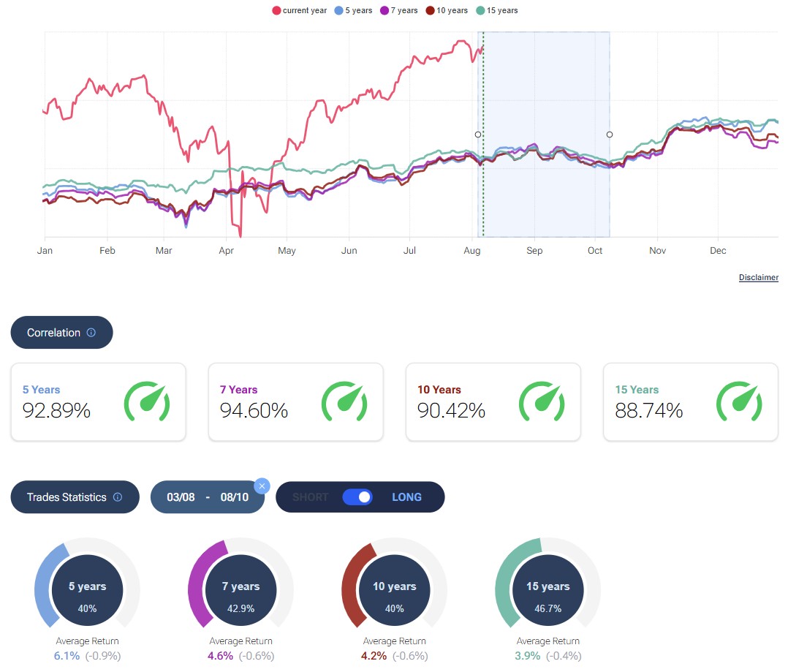807x672 pixels.
Task: Toggle the 7 years legend series
Action: pos(399,10)
